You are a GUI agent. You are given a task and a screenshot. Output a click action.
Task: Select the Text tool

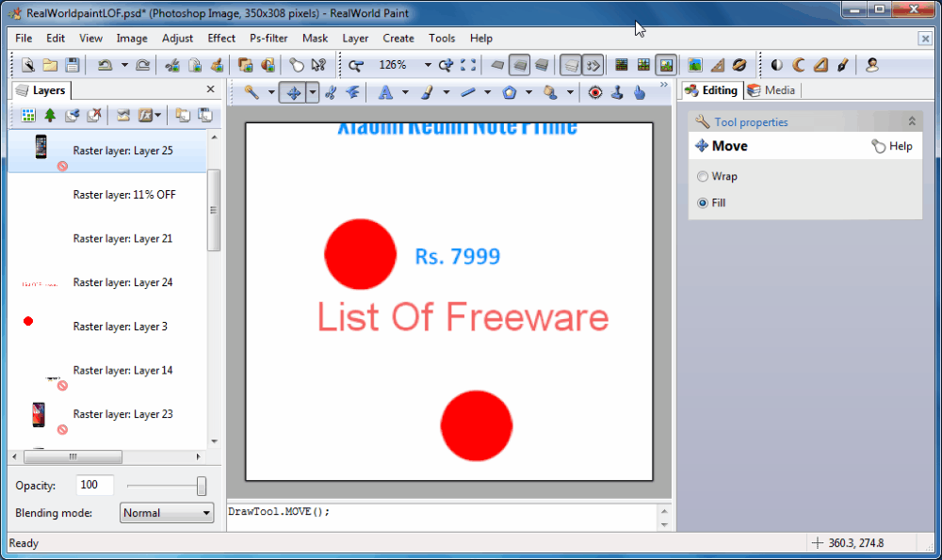point(385,92)
